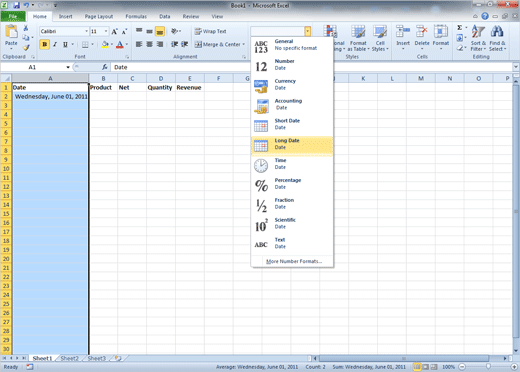Toggle Italic formatting
The width and height of the screenshot is (520, 372).
click(55, 44)
